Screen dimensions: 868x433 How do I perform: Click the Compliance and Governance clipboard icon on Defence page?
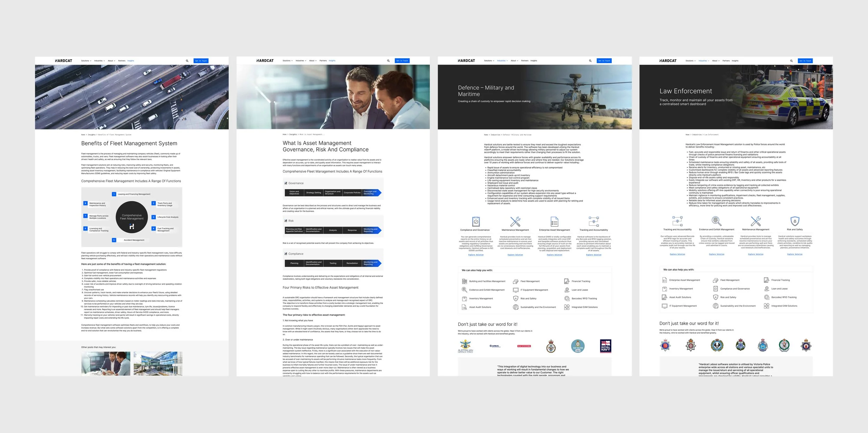point(476,221)
